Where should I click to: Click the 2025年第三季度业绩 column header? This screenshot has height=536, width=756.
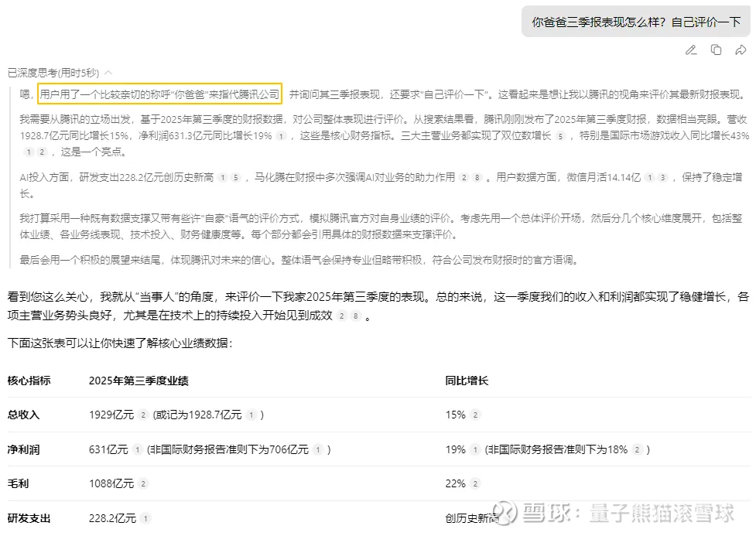(x=139, y=381)
